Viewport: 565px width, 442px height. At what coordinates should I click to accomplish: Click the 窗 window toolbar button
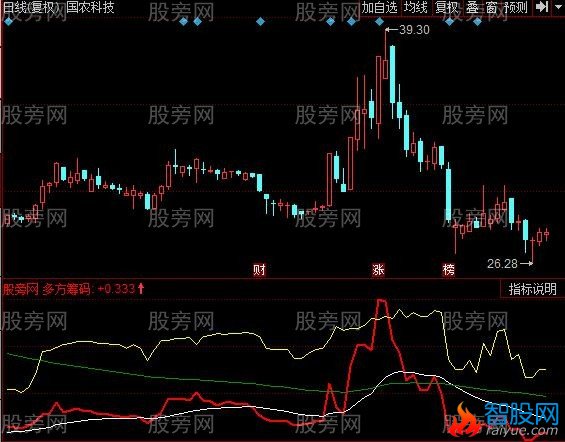491,8
